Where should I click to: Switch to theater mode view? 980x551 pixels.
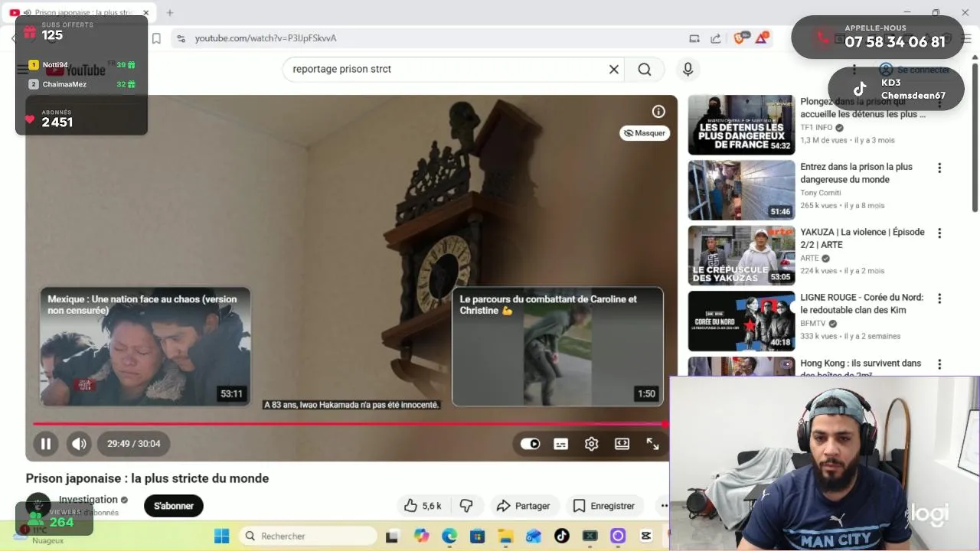pos(622,444)
